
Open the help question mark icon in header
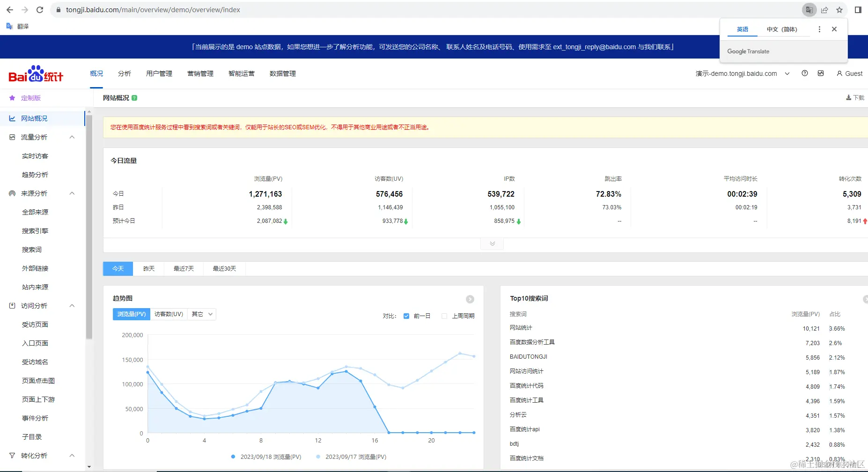[x=805, y=73]
